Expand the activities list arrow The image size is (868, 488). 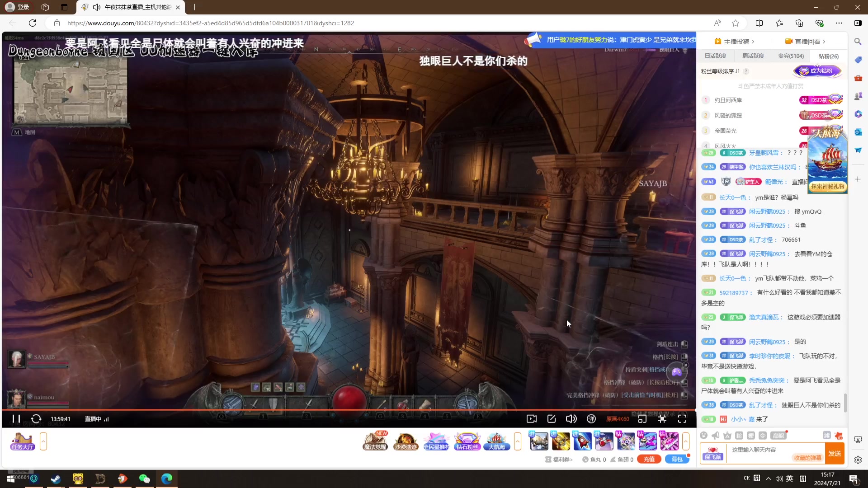[x=518, y=441]
